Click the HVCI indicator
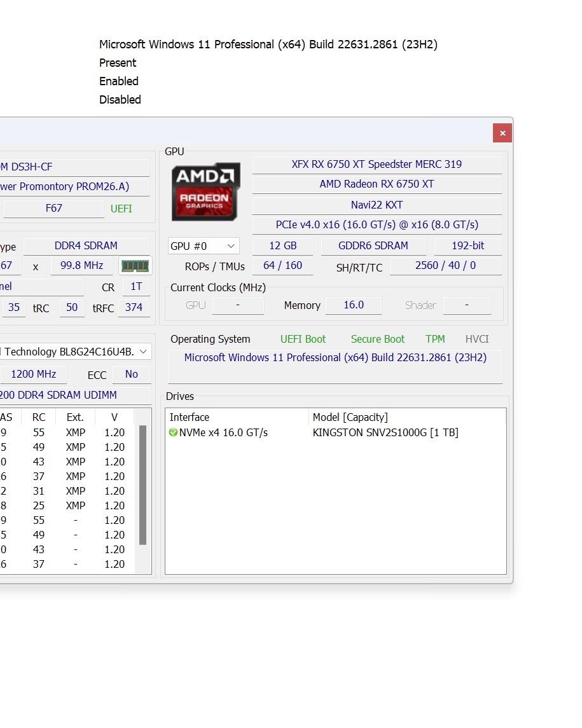The height and width of the screenshot is (728, 582). (x=477, y=340)
